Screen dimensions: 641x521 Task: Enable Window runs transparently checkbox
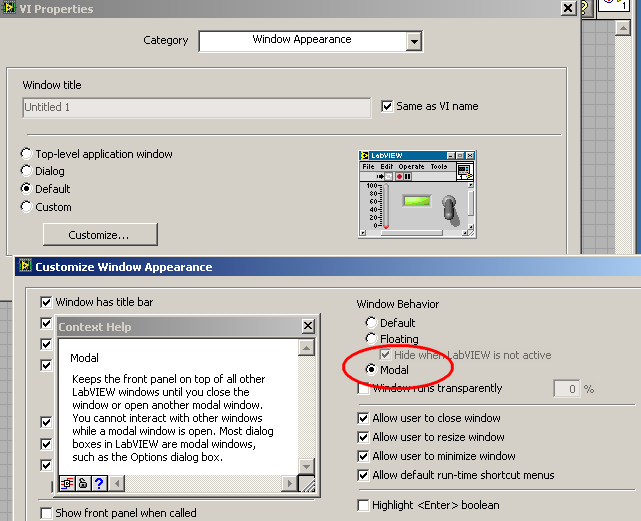(363, 388)
